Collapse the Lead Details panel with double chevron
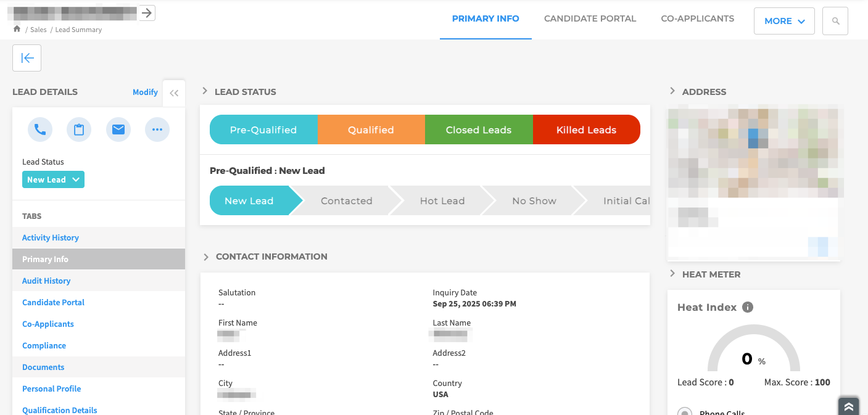 point(174,93)
